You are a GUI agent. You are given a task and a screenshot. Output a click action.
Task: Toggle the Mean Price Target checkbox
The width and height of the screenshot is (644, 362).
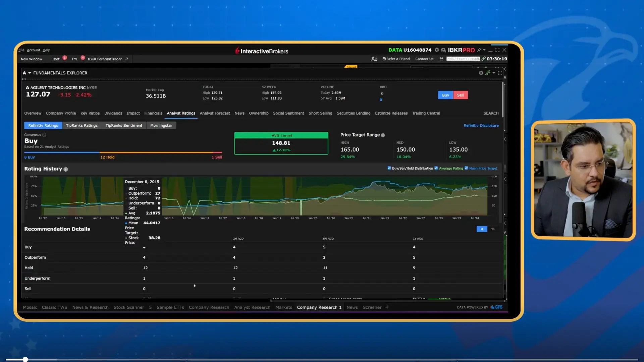[466, 168]
